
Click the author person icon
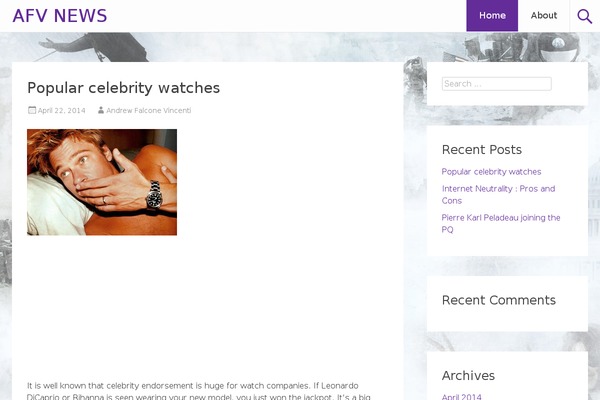point(101,110)
